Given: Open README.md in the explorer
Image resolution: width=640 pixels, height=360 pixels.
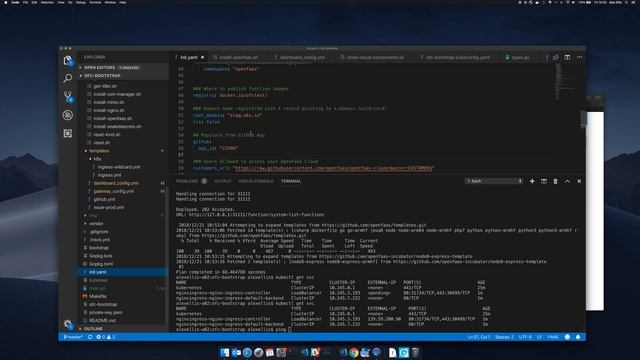Looking at the screenshot, I should click(102, 320).
